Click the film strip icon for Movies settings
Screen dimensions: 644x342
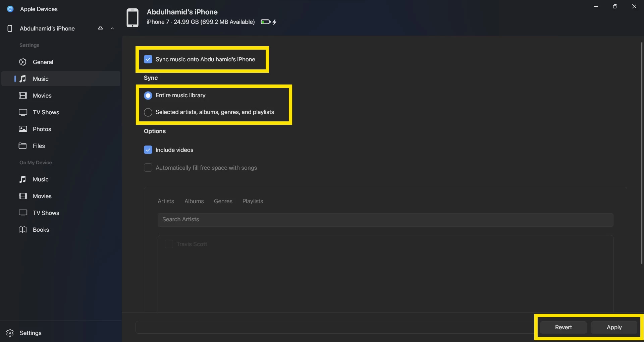click(23, 96)
